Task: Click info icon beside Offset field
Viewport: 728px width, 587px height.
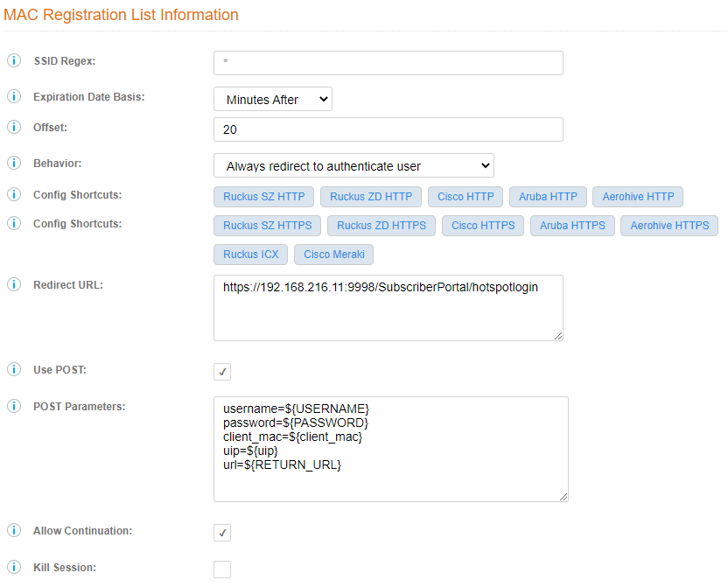Action: (14, 128)
